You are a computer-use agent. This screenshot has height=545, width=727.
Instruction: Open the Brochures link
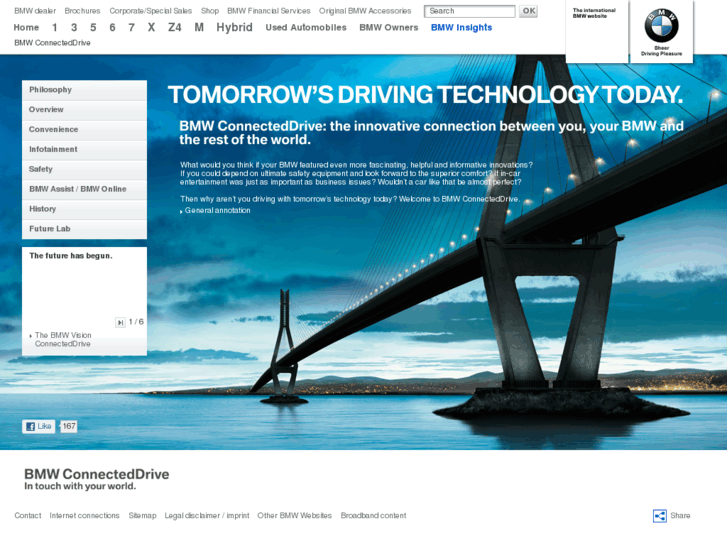coord(82,11)
